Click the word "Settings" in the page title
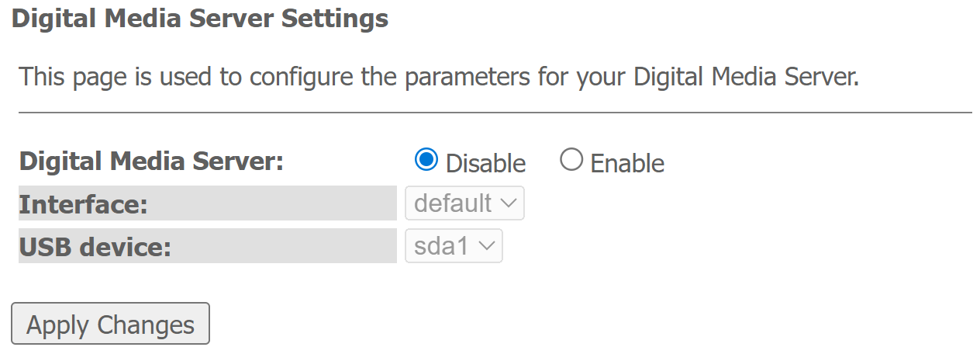 [x=334, y=19]
